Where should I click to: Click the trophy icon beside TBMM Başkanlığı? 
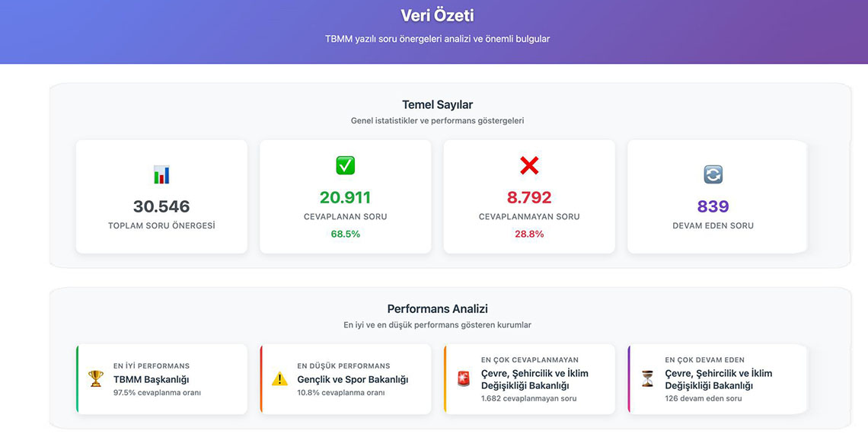96,378
